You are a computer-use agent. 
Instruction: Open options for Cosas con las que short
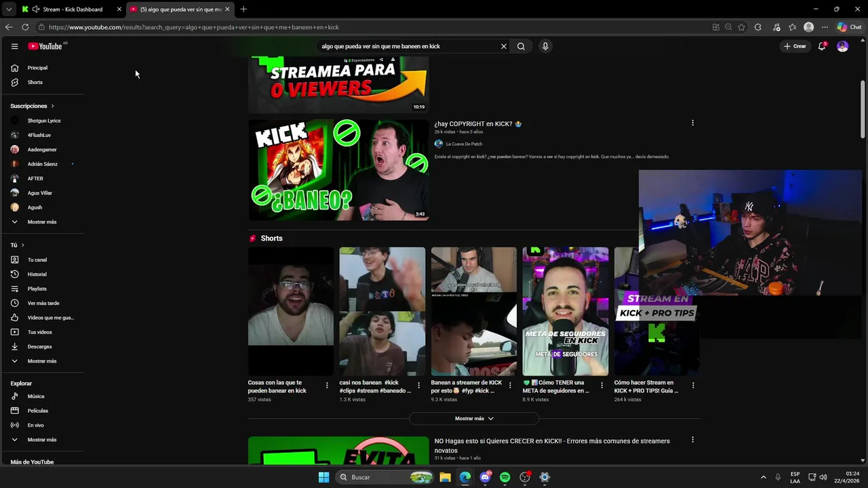[x=327, y=385]
